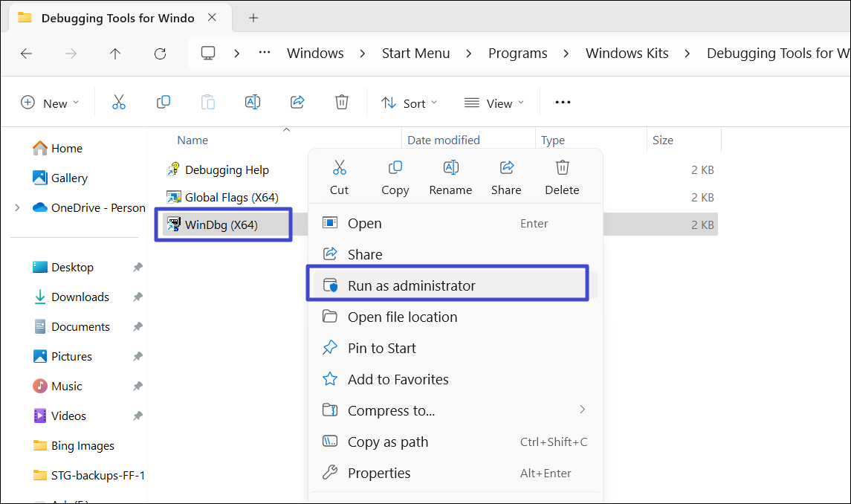Click the Refresh button in navigation bar

click(160, 54)
